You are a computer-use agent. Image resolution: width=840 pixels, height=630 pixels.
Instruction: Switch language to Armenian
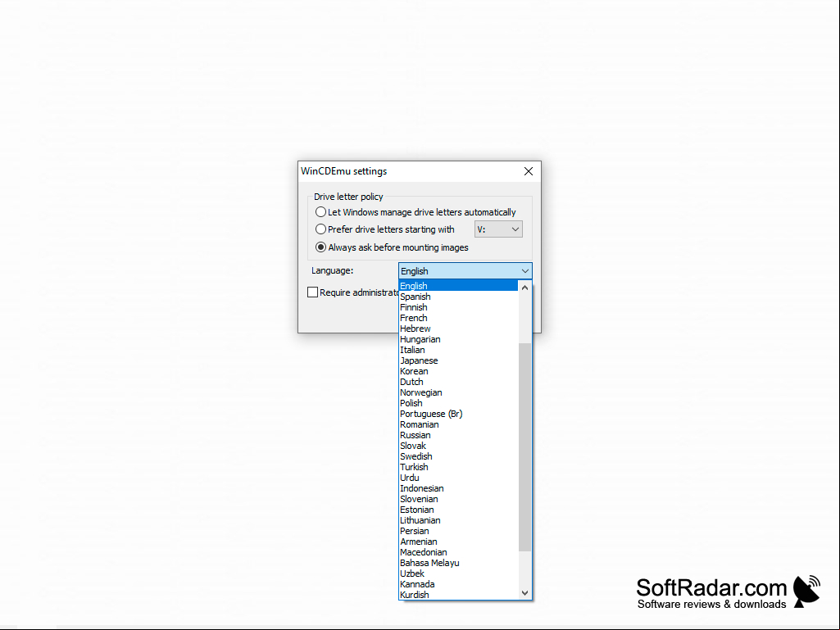(459, 542)
